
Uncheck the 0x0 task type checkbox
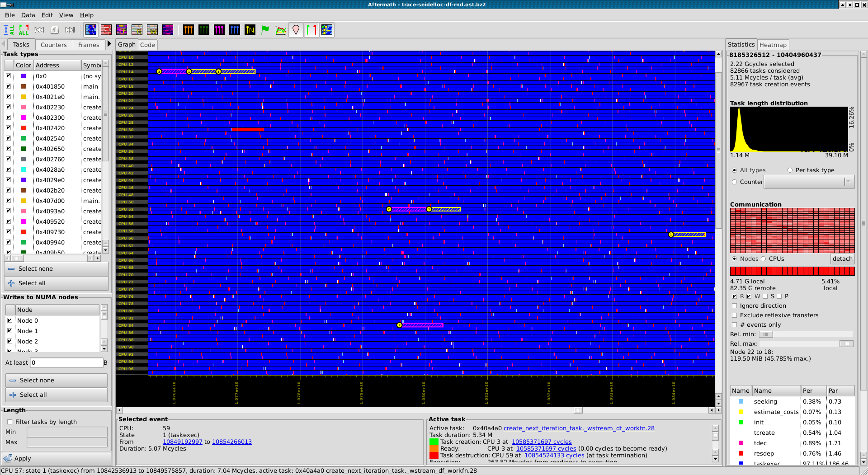8,75
